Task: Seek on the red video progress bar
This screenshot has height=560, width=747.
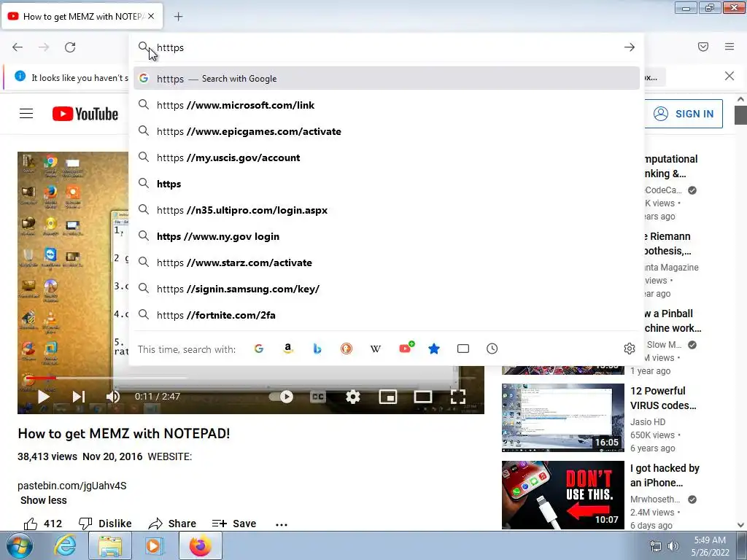Action: click(x=41, y=378)
